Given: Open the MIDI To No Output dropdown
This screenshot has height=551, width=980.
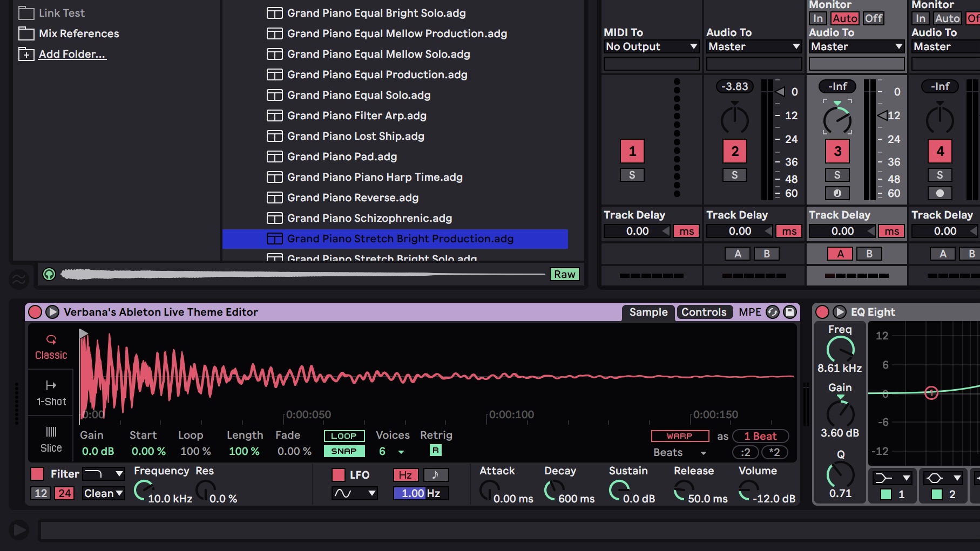Looking at the screenshot, I should (651, 46).
